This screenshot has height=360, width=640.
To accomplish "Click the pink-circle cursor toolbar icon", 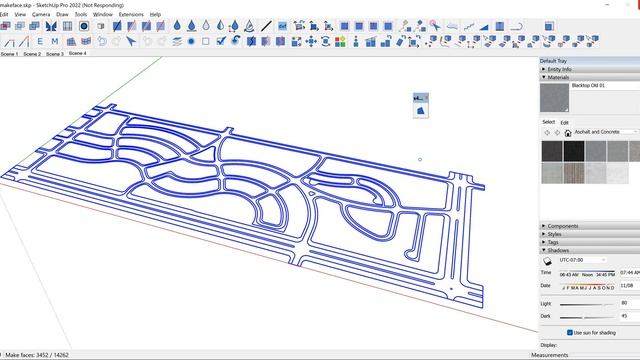I will [x=435, y=26].
